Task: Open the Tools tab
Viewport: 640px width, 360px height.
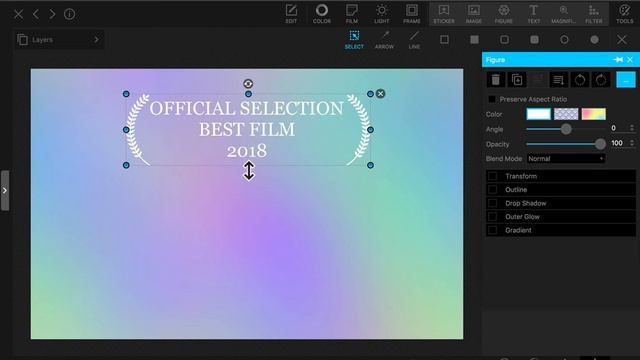Action: click(624, 14)
